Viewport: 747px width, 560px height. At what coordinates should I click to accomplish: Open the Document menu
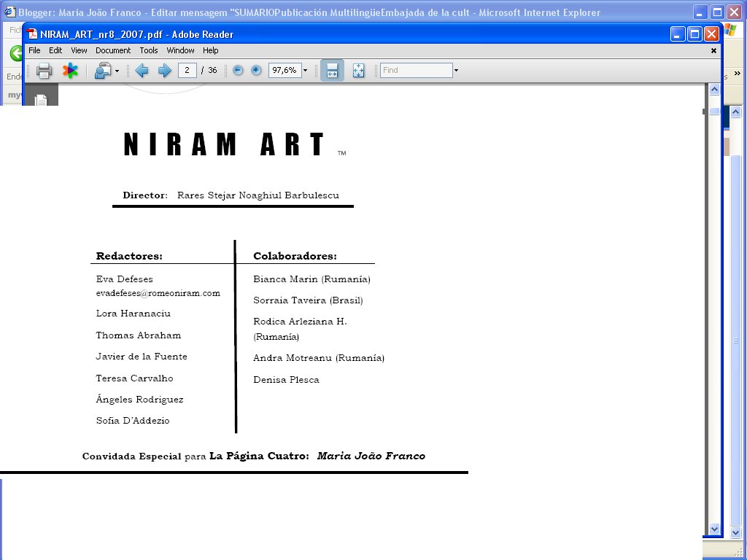click(113, 50)
